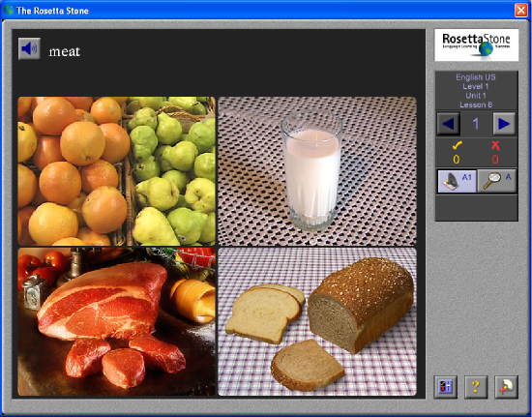Select the oranges and pears picture

(116, 171)
